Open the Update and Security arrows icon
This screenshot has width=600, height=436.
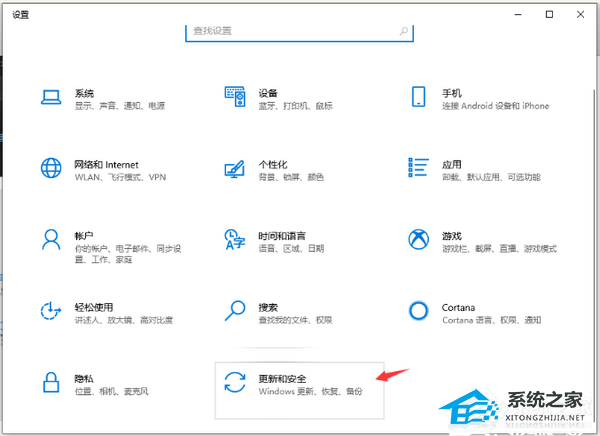pyautogui.click(x=235, y=382)
